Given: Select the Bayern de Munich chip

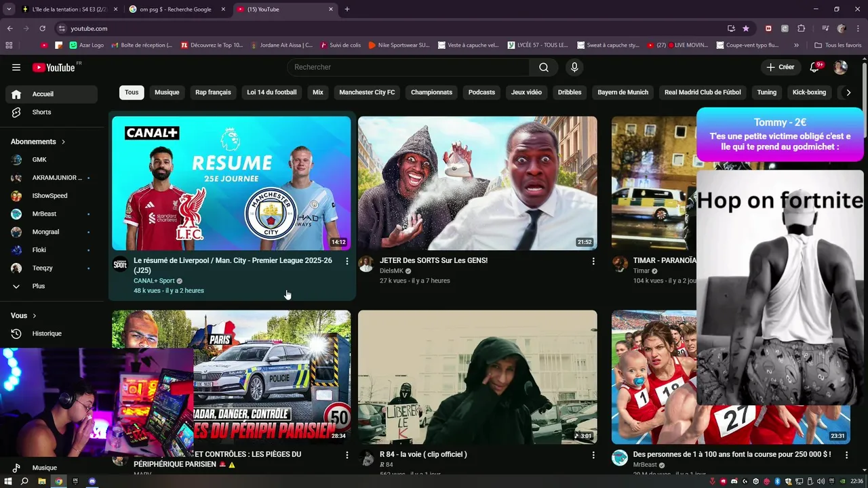Looking at the screenshot, I should 623,92.
